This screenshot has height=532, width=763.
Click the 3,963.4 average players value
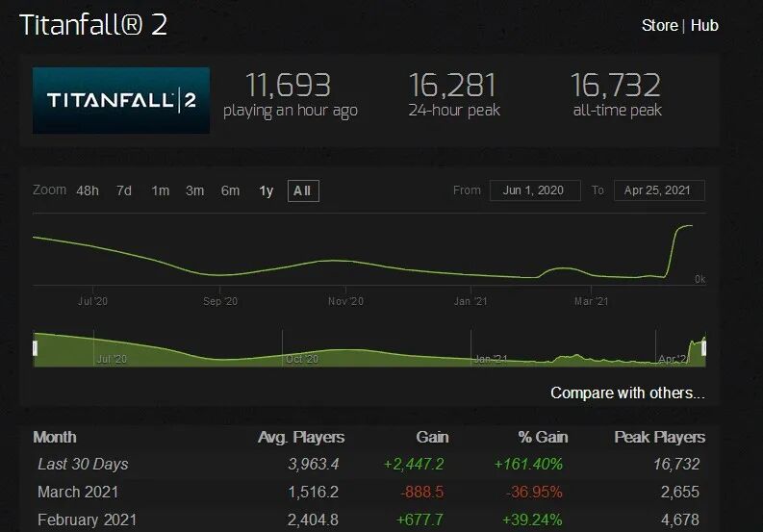[314, 464]
